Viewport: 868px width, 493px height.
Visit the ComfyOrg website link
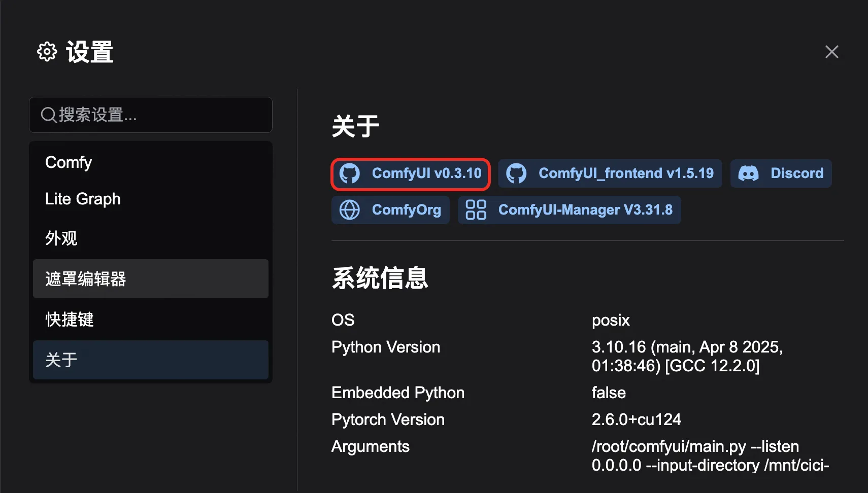pos(390,210)
